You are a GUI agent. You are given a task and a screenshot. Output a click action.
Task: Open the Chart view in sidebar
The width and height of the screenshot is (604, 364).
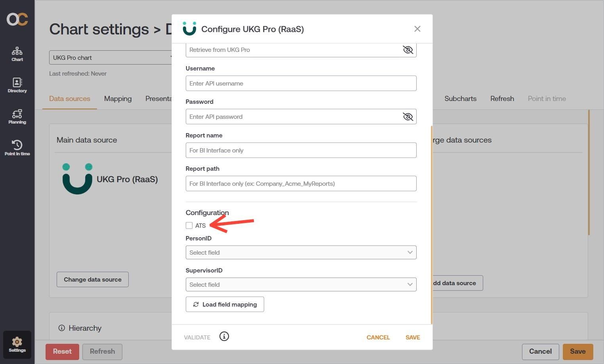(x=17, y=54)
